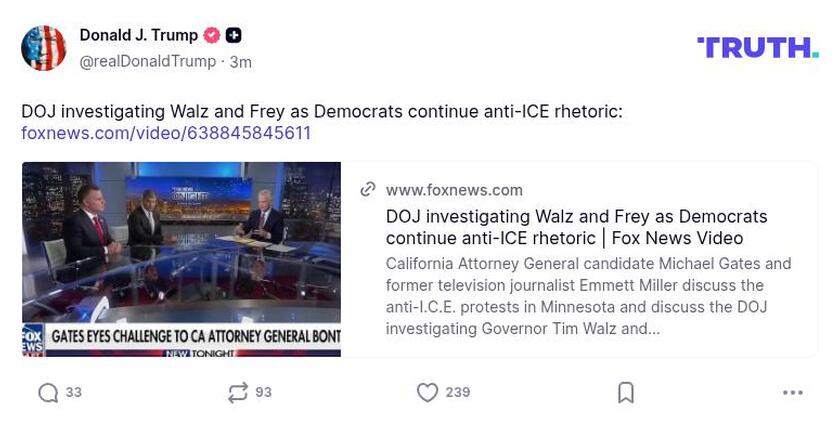The image size is (840, 431).
Task: Click the www.foxnews.com card domain
Action: pyautogui.click(x=454, y=190)
